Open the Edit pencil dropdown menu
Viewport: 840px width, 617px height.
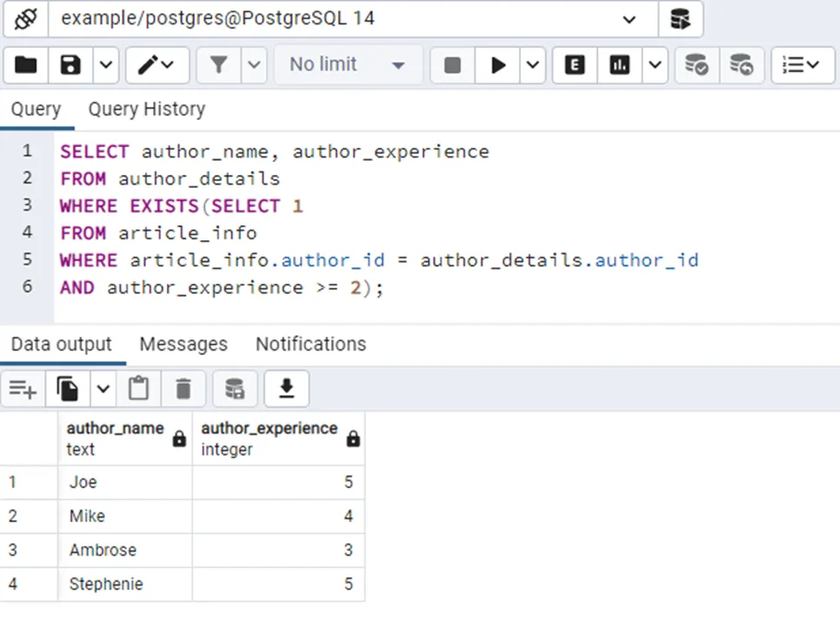click(x=157, y=65)
